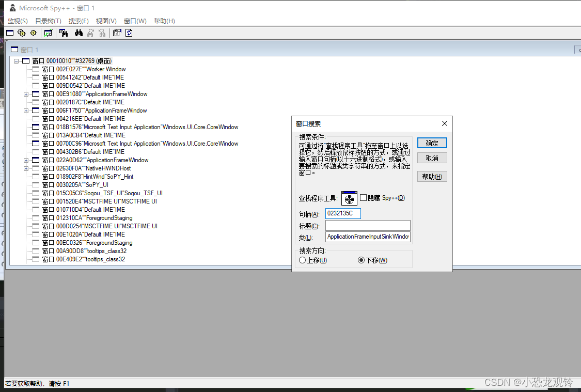Open the 帮助(H) menu in menu bar
This screenshot has height=392, width=581.
pos(164,21)
